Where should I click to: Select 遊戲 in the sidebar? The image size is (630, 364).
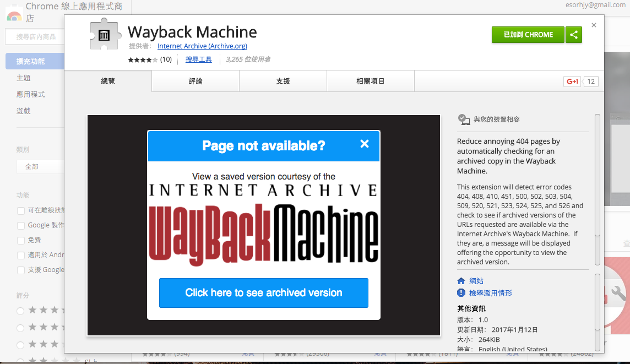[x=23, y=111]
